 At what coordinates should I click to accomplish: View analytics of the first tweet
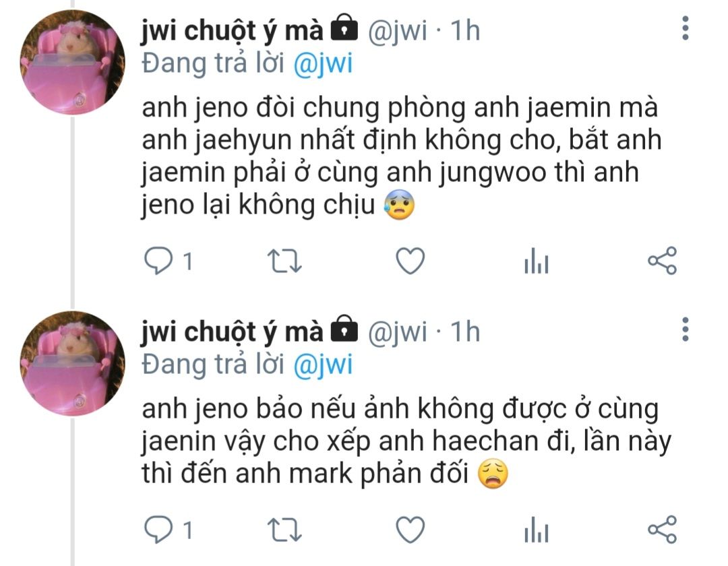click(x=537, y=261)
